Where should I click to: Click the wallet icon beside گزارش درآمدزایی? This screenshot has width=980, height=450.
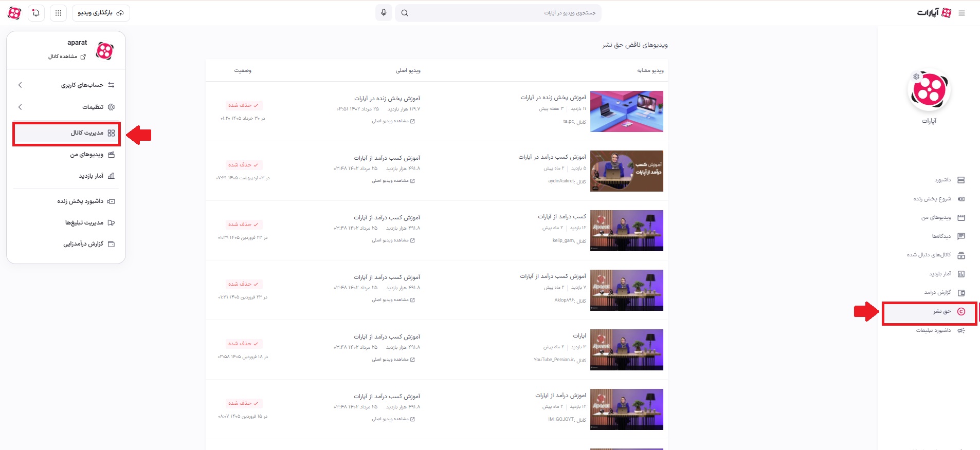coord(111,244)
